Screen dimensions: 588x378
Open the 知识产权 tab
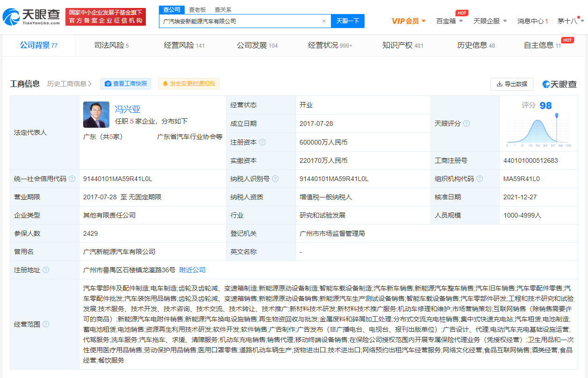[x=402, y=45]
